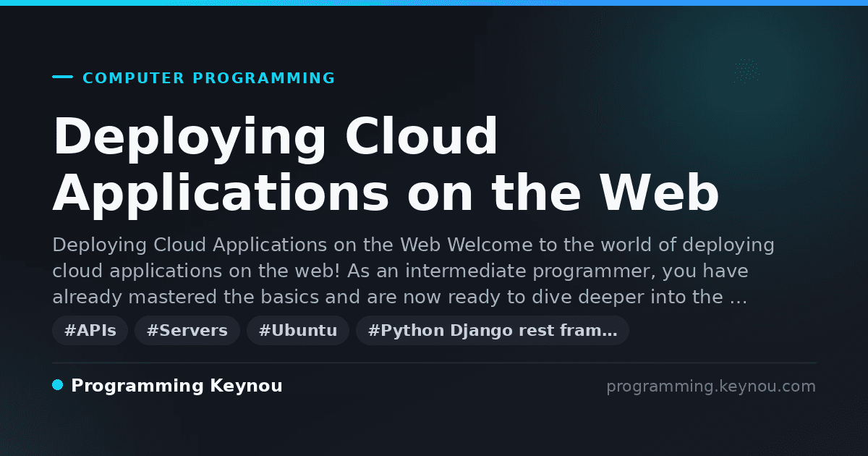Click the Programming Keynou site name
This screenshot has width=868, height=456.
click(x=176, y=386)
